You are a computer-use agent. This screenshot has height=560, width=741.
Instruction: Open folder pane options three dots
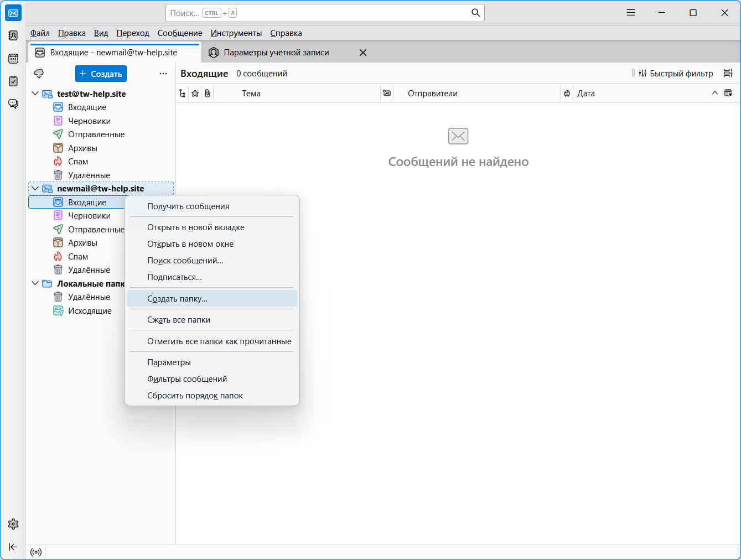(x=163, y=74)
